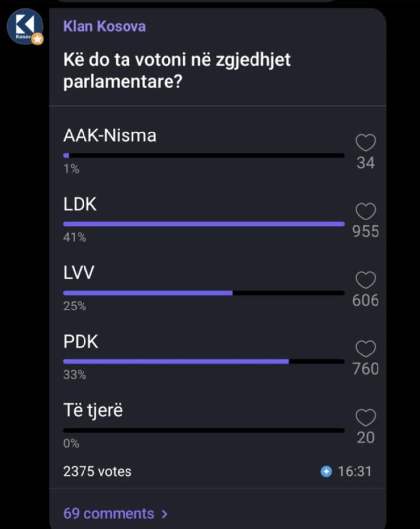The height and width of the screenshot is (529, 420).
Task: Click the 16:31 message timestamp
Action: 354,472
